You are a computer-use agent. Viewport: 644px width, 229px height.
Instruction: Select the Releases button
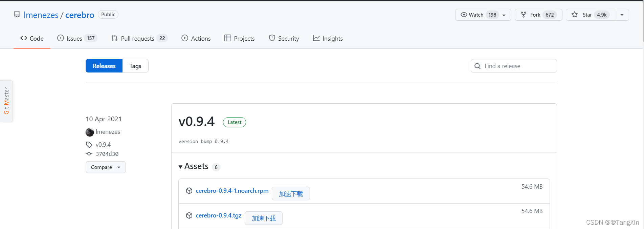tap(104, 66)
